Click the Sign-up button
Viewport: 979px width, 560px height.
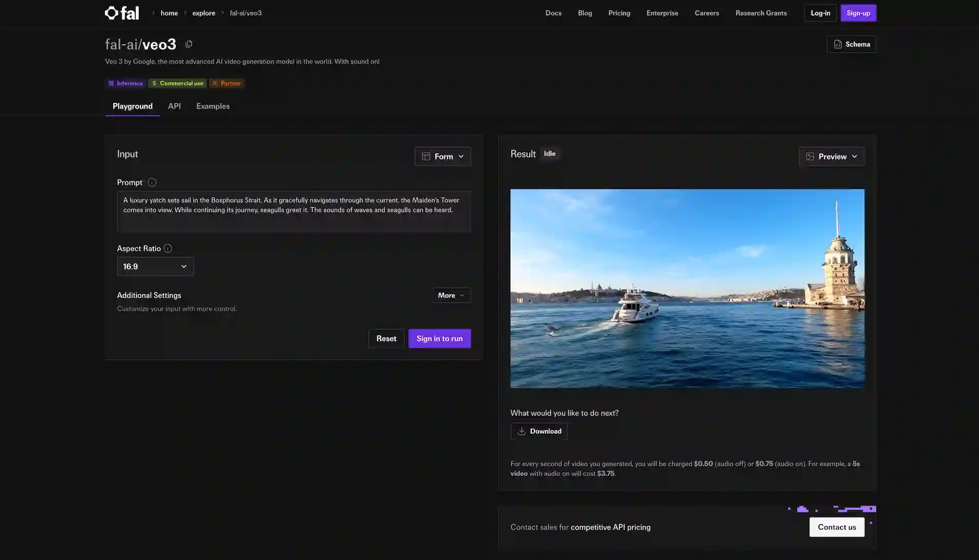[x=858, y=13]
